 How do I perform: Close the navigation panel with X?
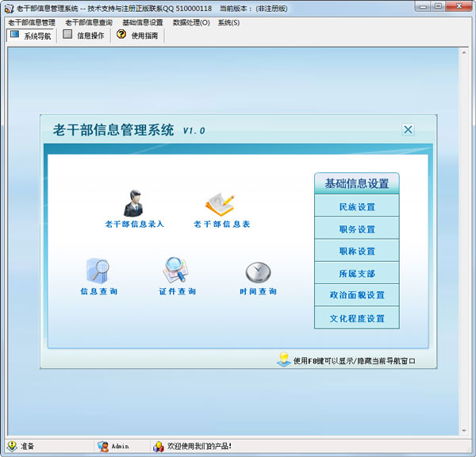408,129
